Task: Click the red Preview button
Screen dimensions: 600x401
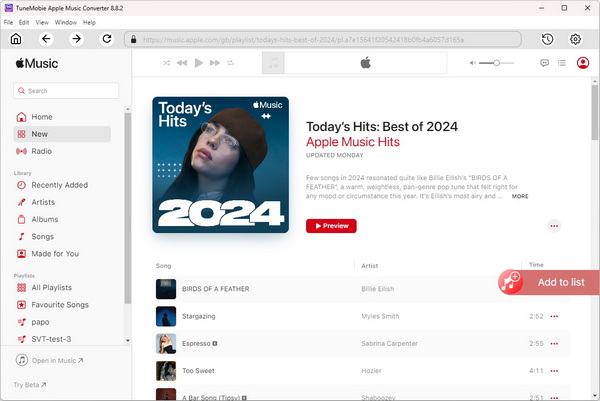Action: click(x=331, y=226)
